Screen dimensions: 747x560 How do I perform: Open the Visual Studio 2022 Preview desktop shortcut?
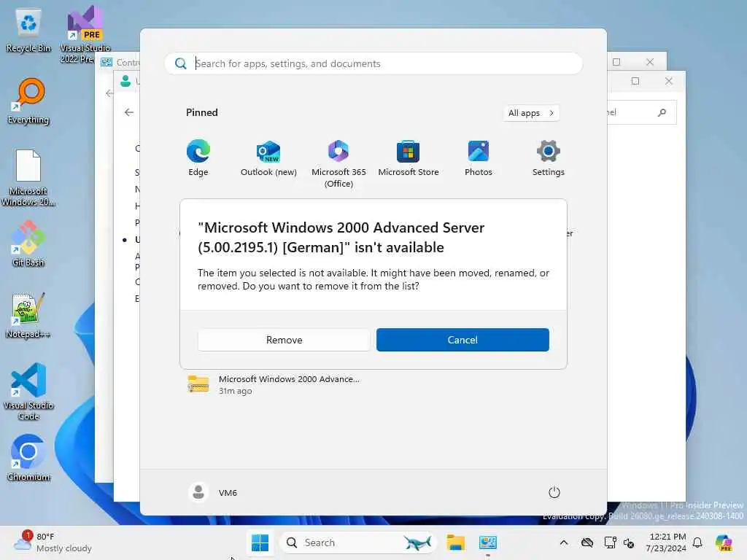click(x=85, y=34)
